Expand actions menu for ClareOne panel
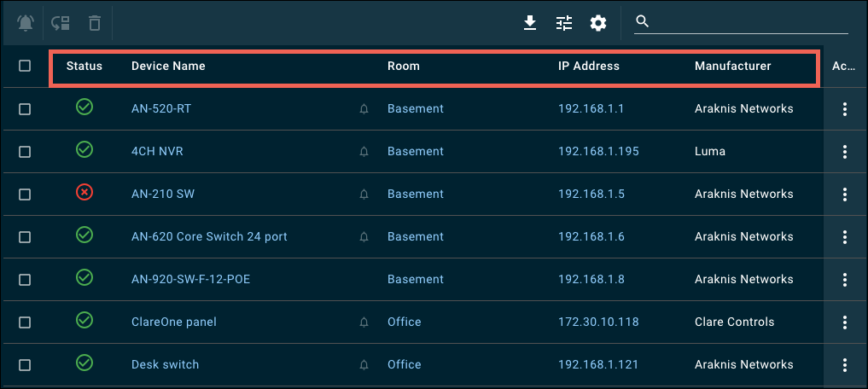The height and width of the screenshot is (389, 868). [845, 322]
